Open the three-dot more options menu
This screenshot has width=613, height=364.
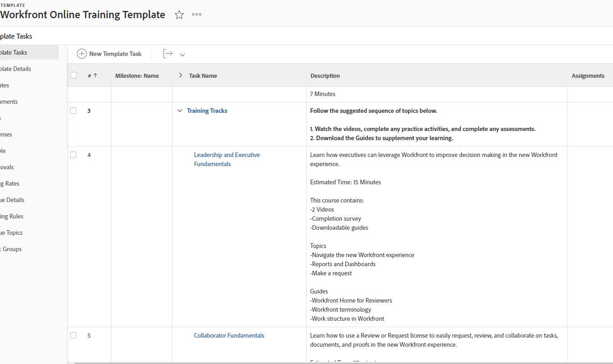[x=197, y=15]
